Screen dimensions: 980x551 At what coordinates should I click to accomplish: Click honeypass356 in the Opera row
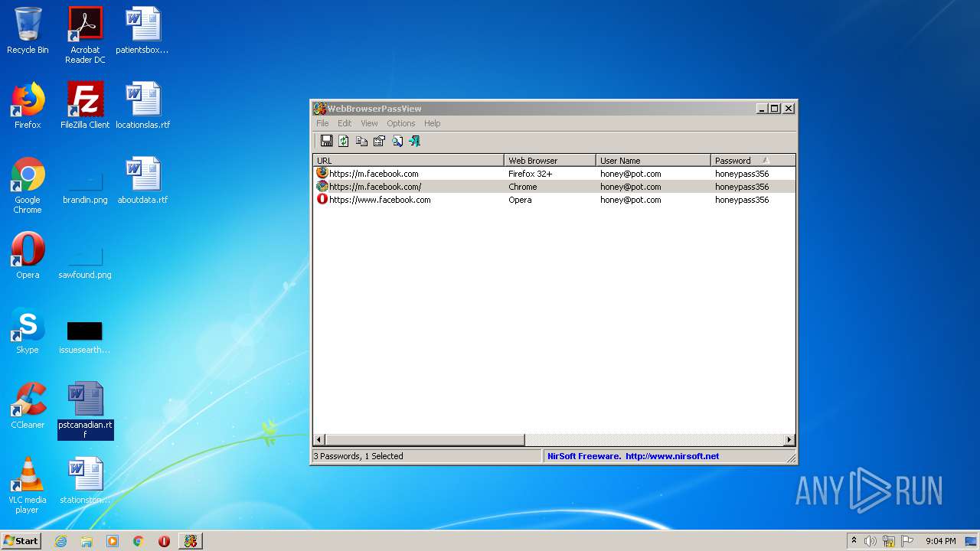click(x=742, y=200)
